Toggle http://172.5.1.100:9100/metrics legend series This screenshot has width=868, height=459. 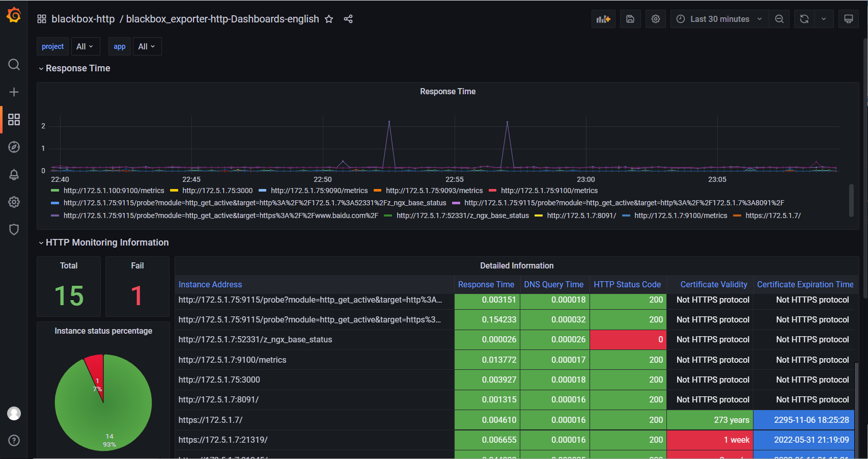coord(114,191)
